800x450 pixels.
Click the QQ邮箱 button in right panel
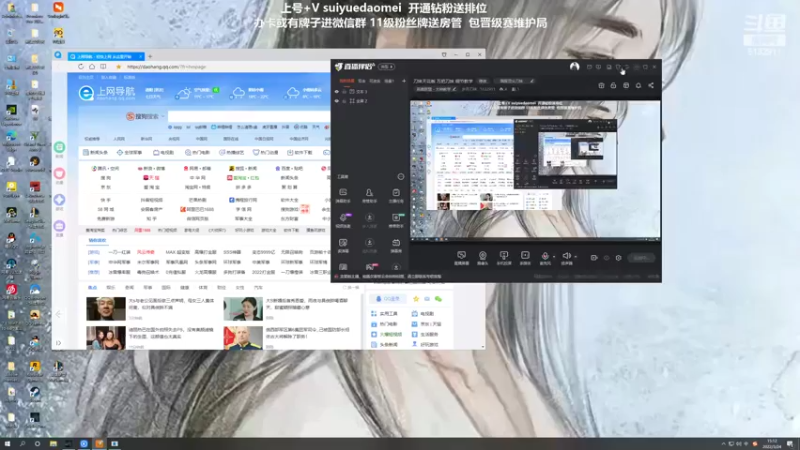tap(388, 299)
